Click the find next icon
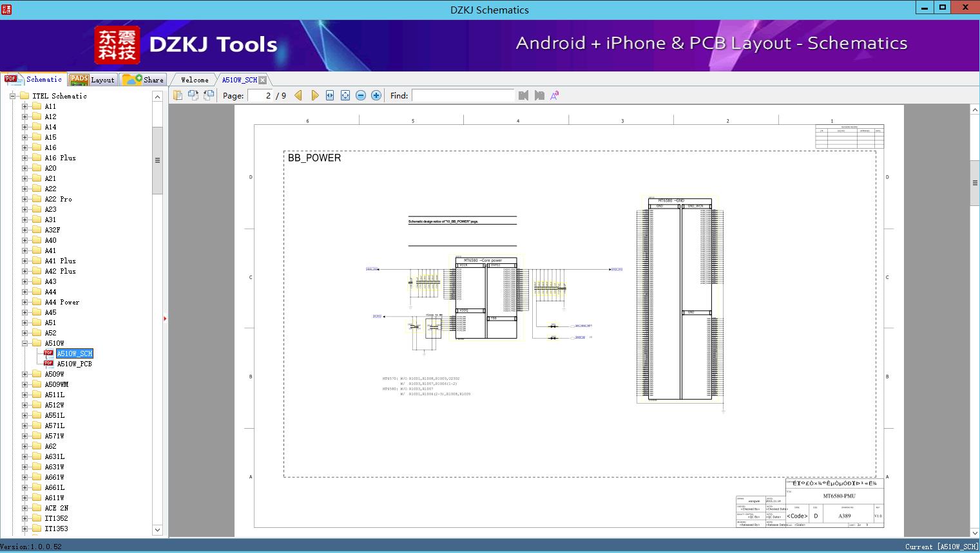Screen dimensions: 980x553 (539, 95)
